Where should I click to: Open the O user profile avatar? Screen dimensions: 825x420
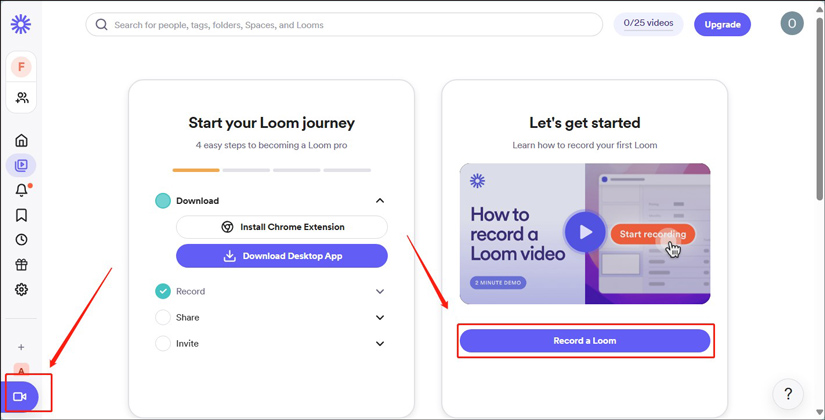(x=792, y=24)
